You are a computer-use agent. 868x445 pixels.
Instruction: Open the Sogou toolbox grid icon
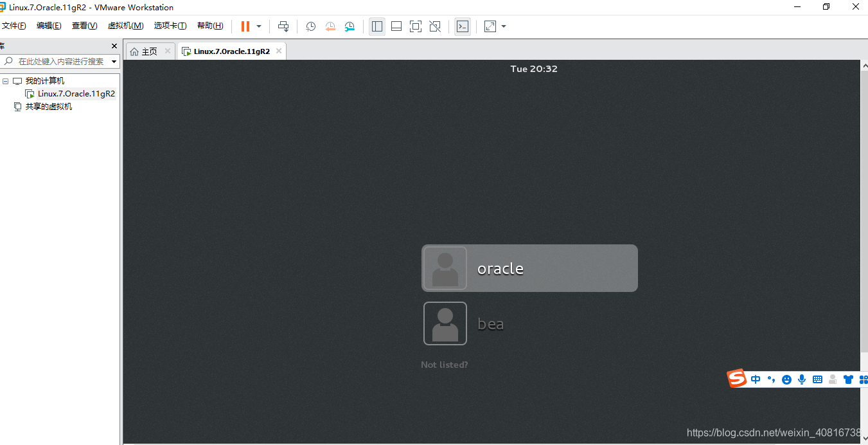click(863, 379)
